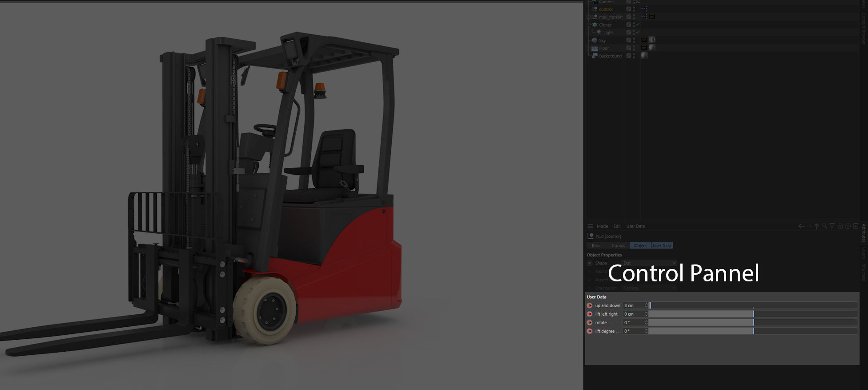The image size is (868, 390).
Task: Click the circular target icon in Attributes panel
Action: [x=848, y=226]
